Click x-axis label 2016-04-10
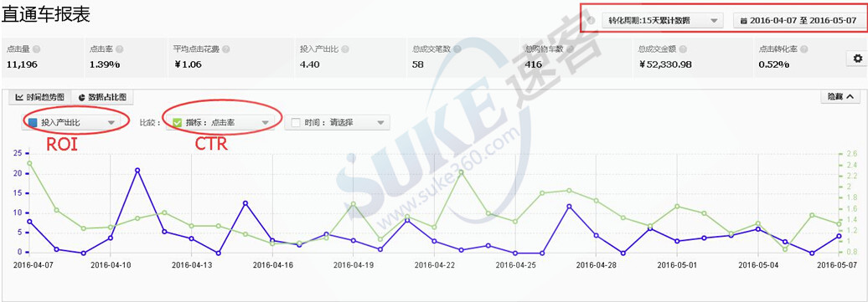Image resolution: width=868 pixels, height=302 pixels. click(x=111, y=265)
